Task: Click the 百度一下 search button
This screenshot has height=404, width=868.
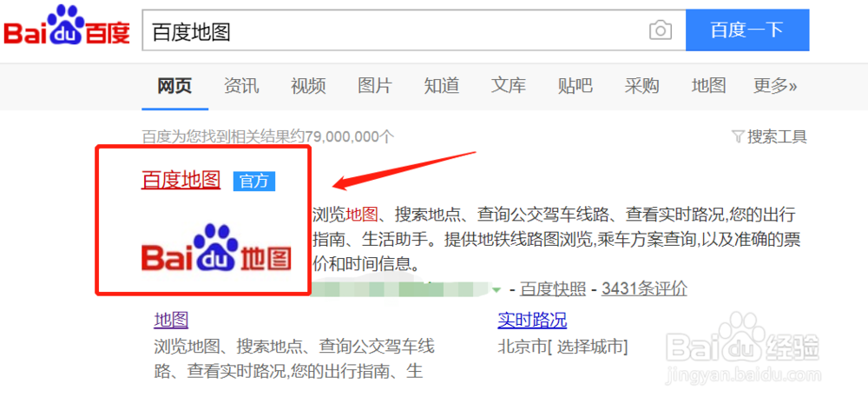Action: tap(747, 30)
